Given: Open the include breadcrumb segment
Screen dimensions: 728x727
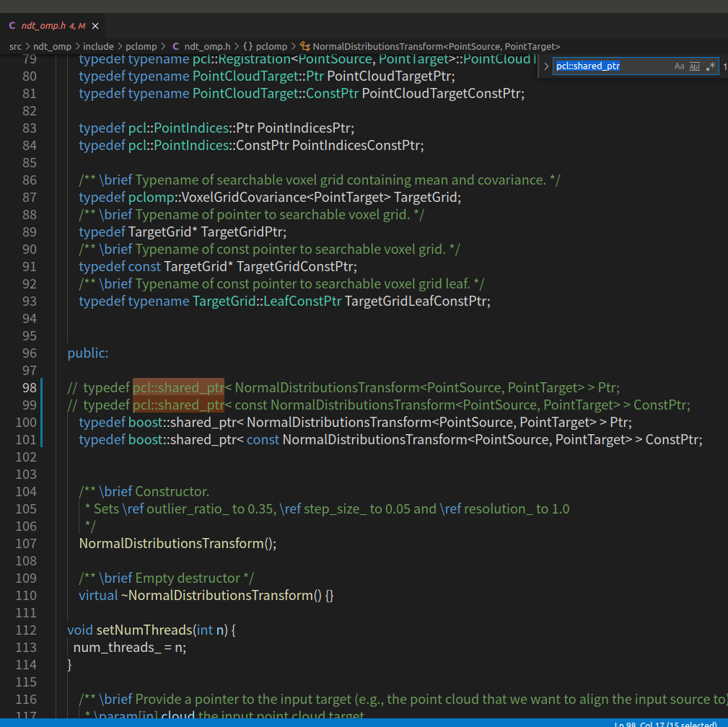Looking at the screenshot, I should click(x=98, y=46).
